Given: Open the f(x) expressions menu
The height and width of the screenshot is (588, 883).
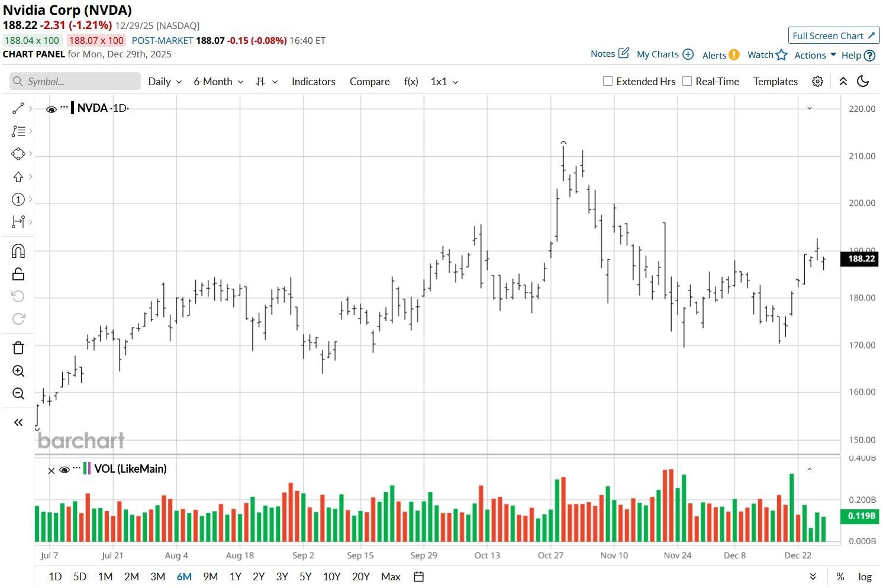Looking at the screenshot, I should point(411,82).
